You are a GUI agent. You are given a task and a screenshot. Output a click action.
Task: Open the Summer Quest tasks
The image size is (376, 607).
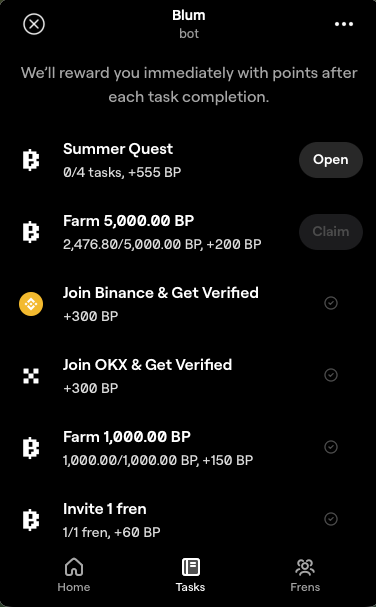(x=331, y=160)
